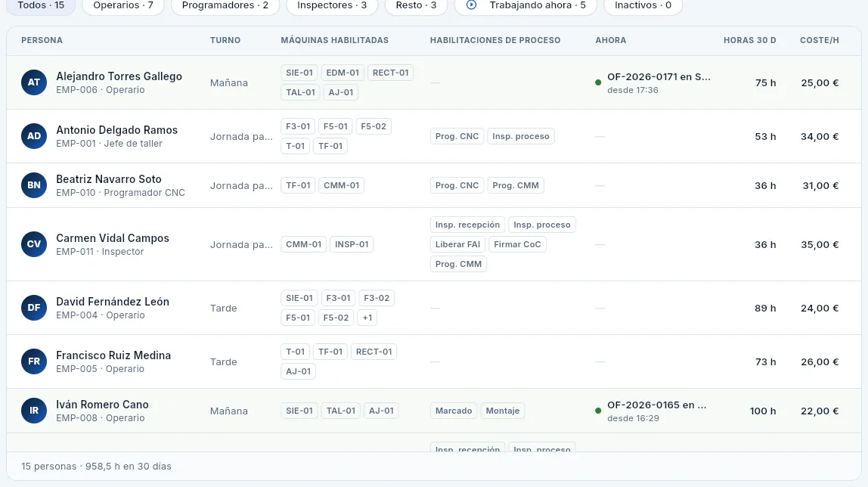Open the AD avatar of Antonio Delgado Ramos

(34, 136)
